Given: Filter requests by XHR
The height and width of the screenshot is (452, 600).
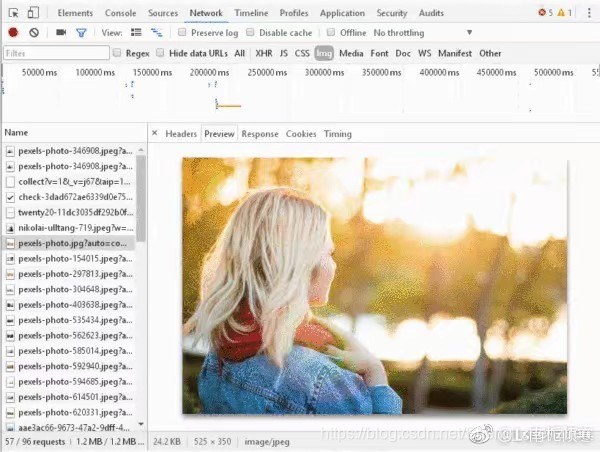Looking at the screenshot, I should tap(264, 53).
